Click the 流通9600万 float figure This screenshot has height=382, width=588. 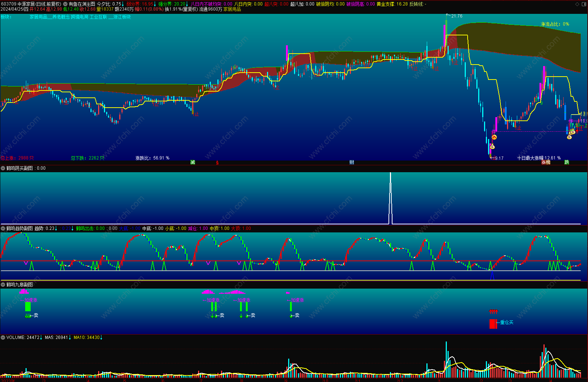210,9
